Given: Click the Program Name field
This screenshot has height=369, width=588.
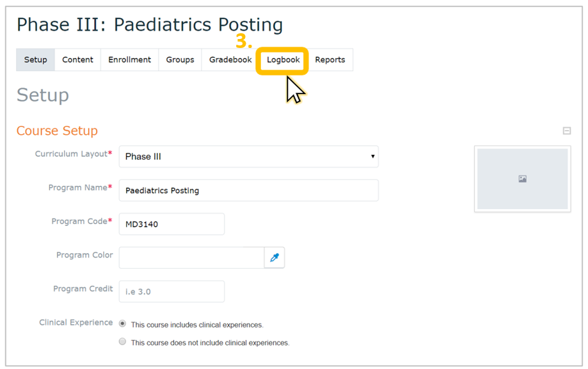Looking at the screenshot, I should point(249,190).
